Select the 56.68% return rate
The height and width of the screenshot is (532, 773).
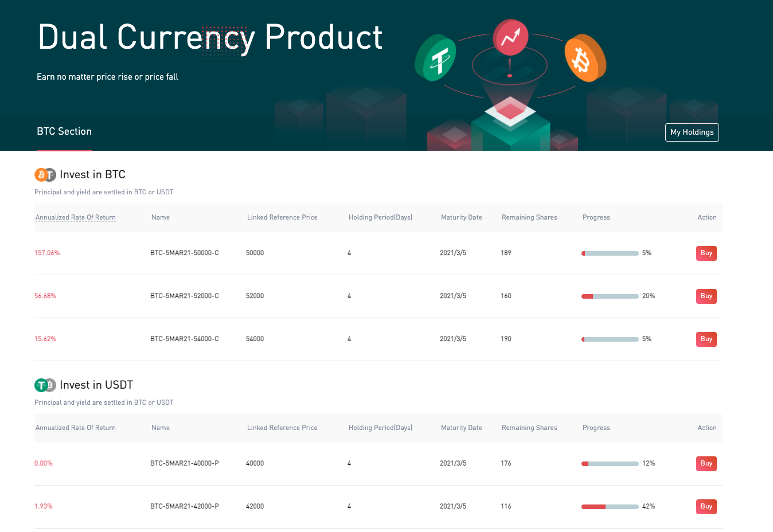tap(45, 296)
